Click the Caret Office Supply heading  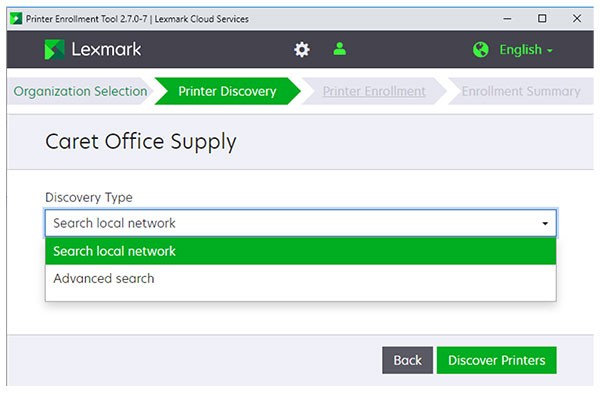pos(141,142)
